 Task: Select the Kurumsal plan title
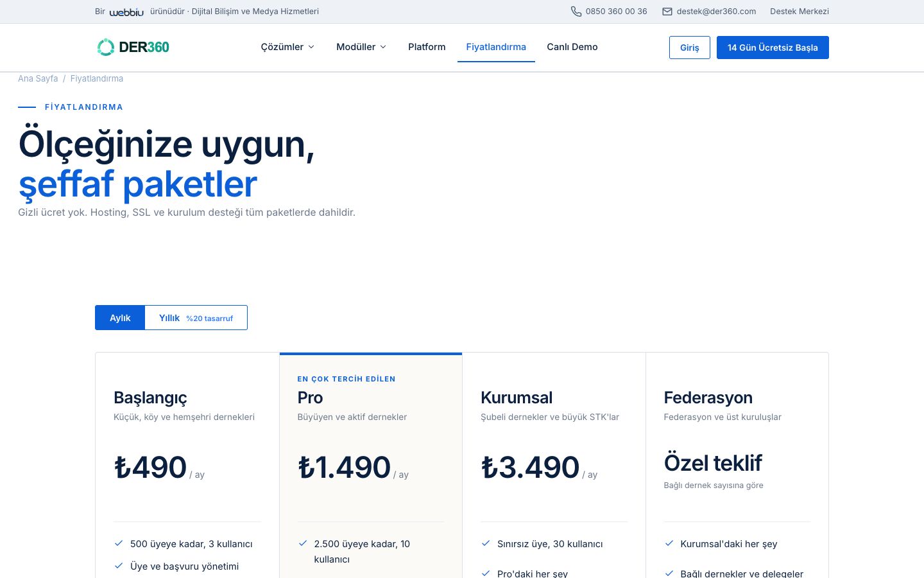pyautogui.click(x=517, y=398)
